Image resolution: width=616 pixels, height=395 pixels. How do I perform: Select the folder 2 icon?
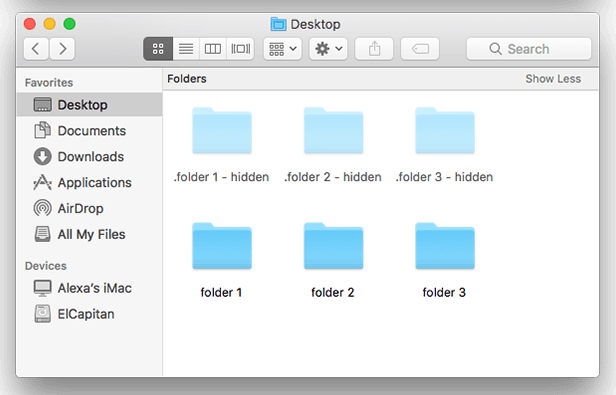(334, 246)
